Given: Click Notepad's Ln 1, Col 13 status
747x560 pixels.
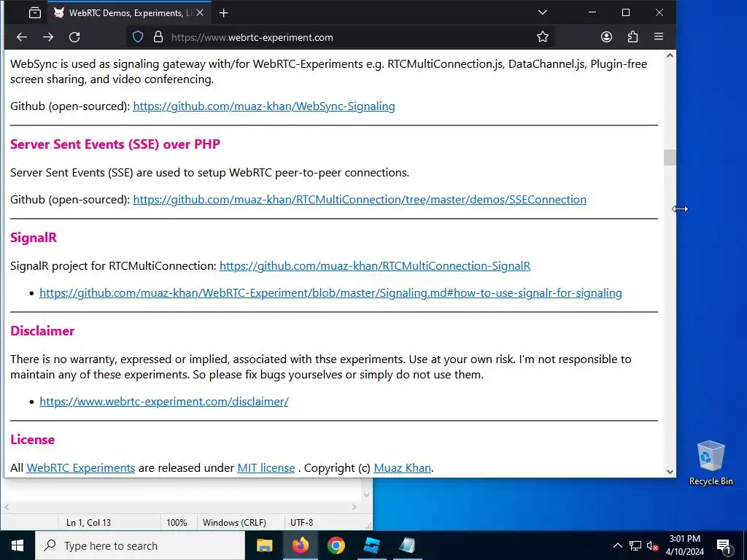Looking at the screenshot, I should (88, 522).
